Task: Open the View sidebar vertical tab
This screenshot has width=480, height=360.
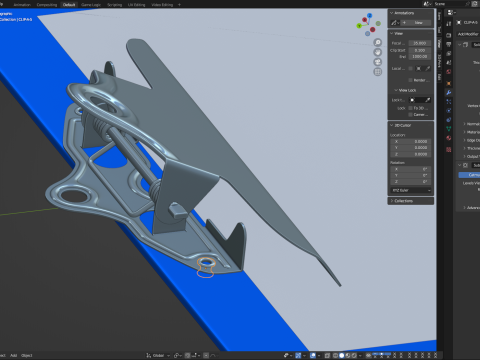Action: pyautogui.click(x=439, y=43)
